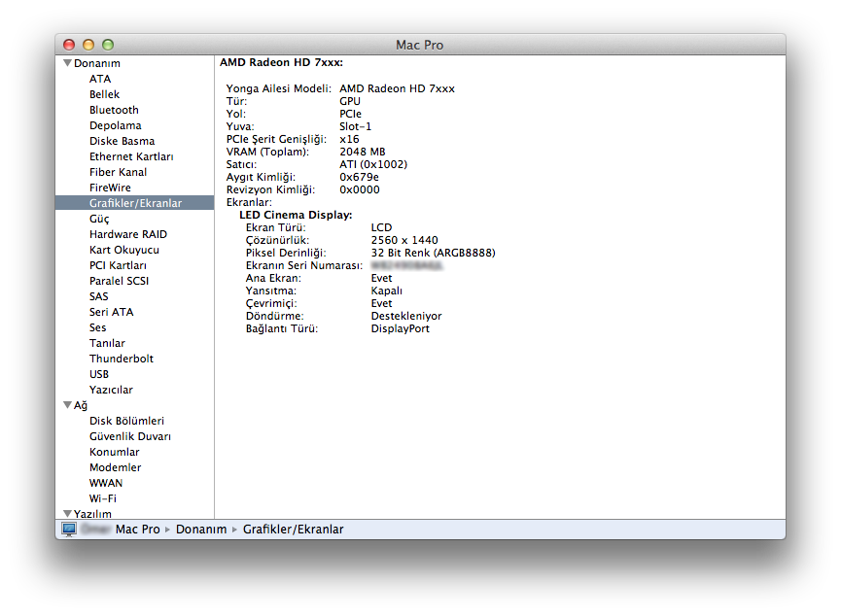
Task: Click the LED Cinema Display heading
Action: [296, 215]
